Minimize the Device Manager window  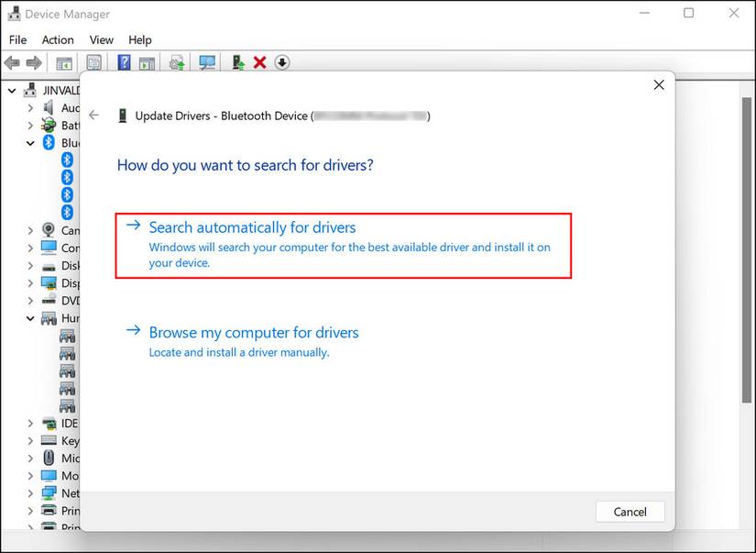pyautogui.click(x=644, y=13)
